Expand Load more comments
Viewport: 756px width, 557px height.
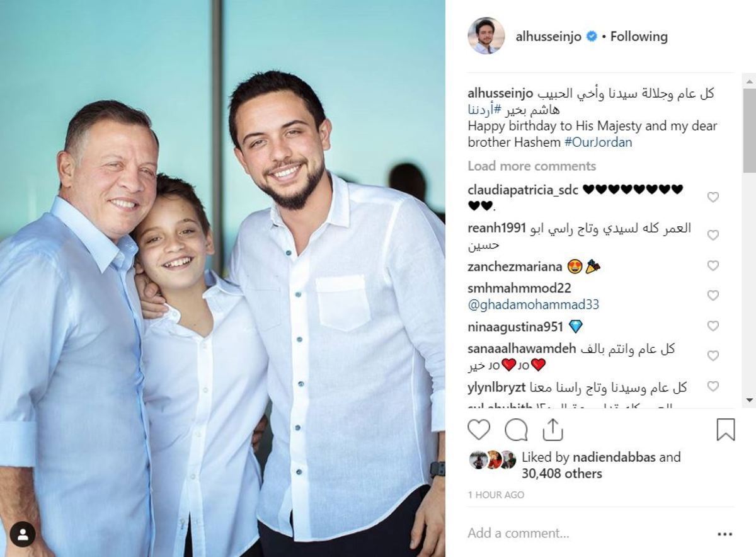(532, 166)
